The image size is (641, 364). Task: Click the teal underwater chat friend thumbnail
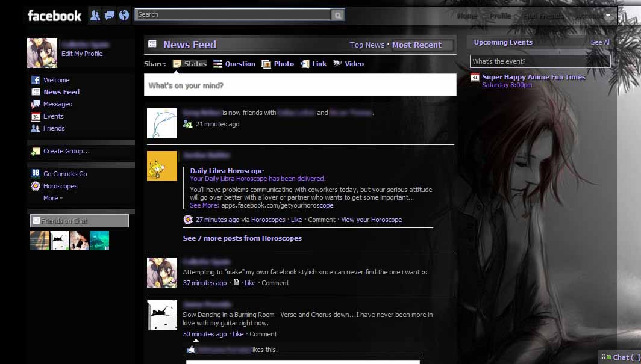click(99, 240)
